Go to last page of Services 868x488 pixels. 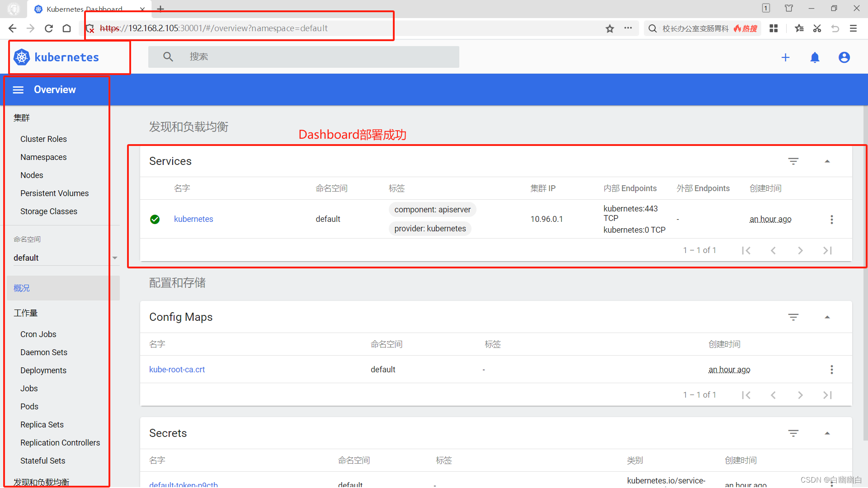pos(827,250)
